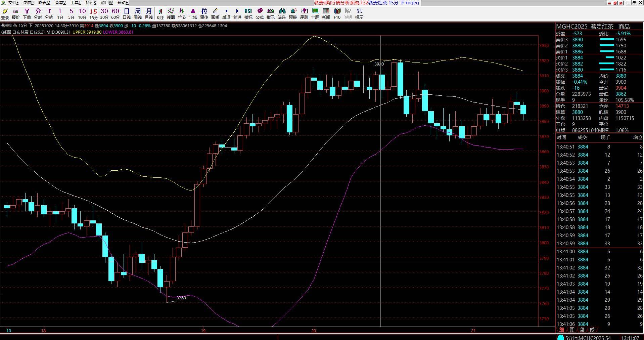Image resolution: width=644 pixels, height=340 pixels.
Task: Switch chart period to 30分
Action: pos(104,14)
